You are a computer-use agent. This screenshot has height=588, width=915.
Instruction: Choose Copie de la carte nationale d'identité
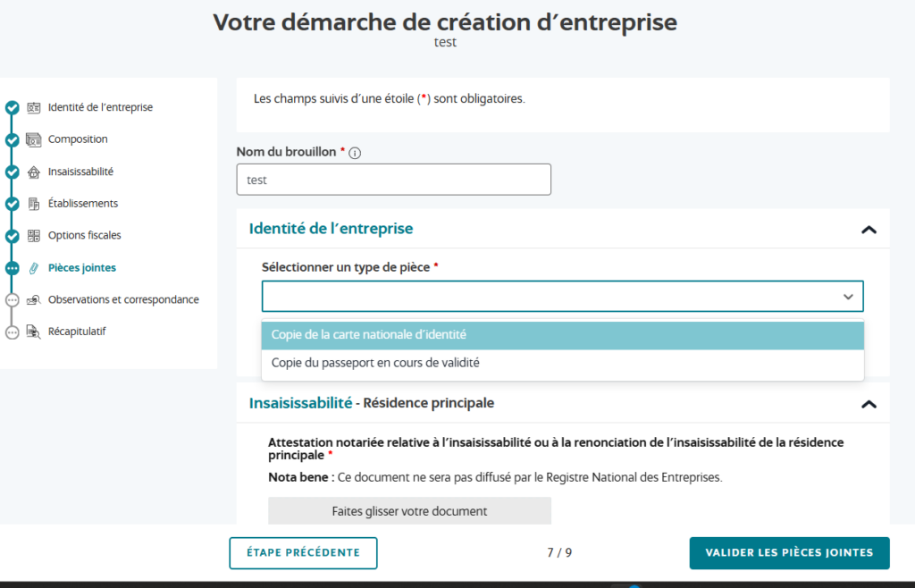563,335
